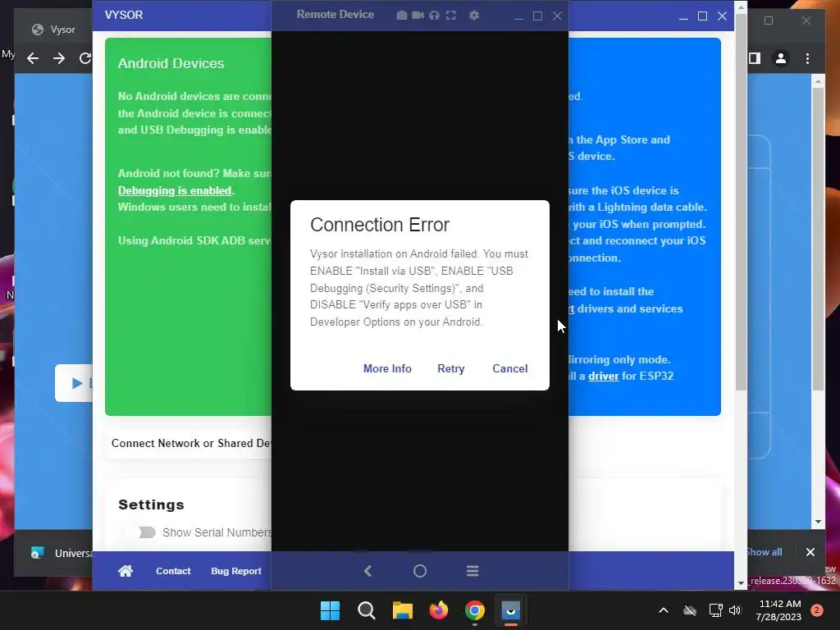Screen dimensions: 840x630
Task: Tap the Android recent apps menu button
Action: tap(472, 571)
